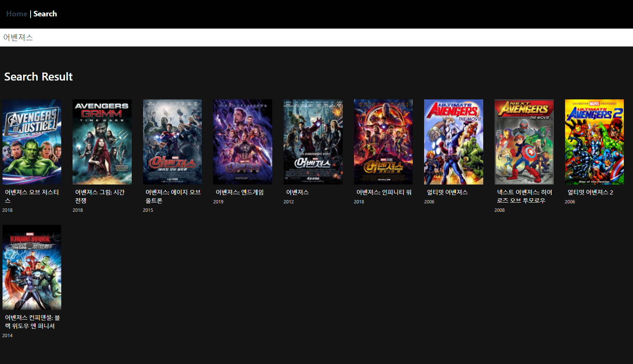Image resolution: width=633 pixels, height=364 pixels.
Task: Click the title 얼티밋 어벤져스 2
Action: pos(590,192)
